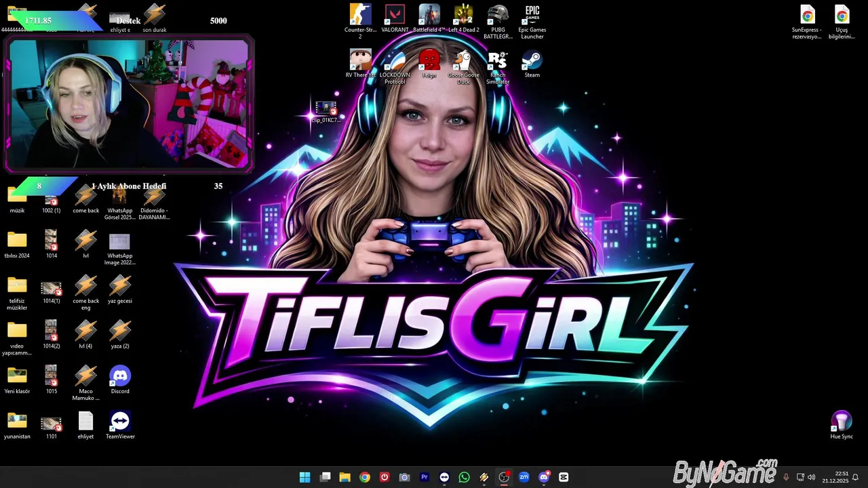Open the clock showing 22:51
The width and height of the screenshot is (868, 488).
coord(835,477)
